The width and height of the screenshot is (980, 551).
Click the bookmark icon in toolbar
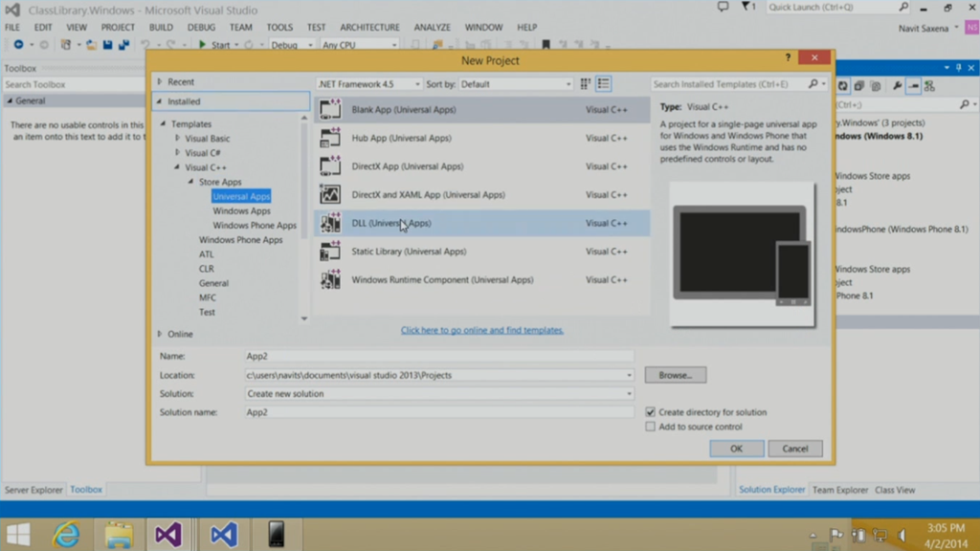(546, 44)
